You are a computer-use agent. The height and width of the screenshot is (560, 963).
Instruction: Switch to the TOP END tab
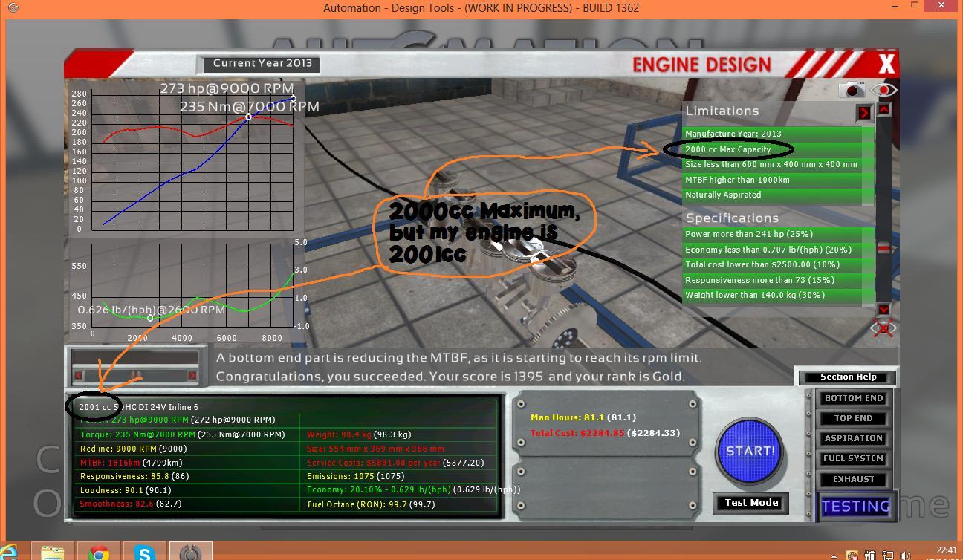tap(853, 418)
